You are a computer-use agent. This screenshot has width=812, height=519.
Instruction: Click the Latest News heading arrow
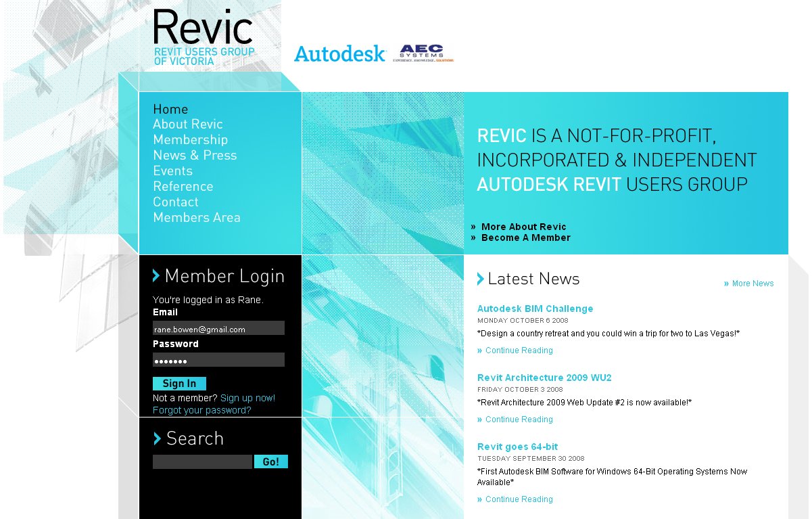(481, 279)
